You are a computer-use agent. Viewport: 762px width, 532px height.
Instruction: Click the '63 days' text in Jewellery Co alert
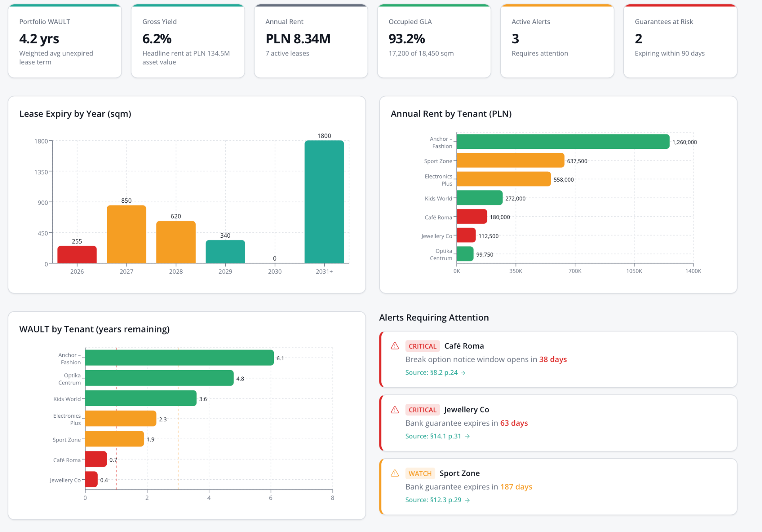click(x=514, y=423)
